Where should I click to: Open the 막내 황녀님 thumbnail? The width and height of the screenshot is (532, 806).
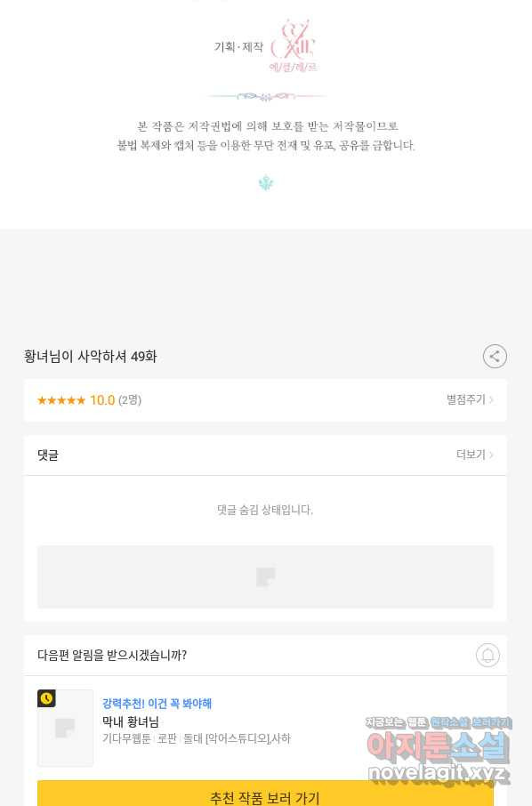[x=65, y=728]
